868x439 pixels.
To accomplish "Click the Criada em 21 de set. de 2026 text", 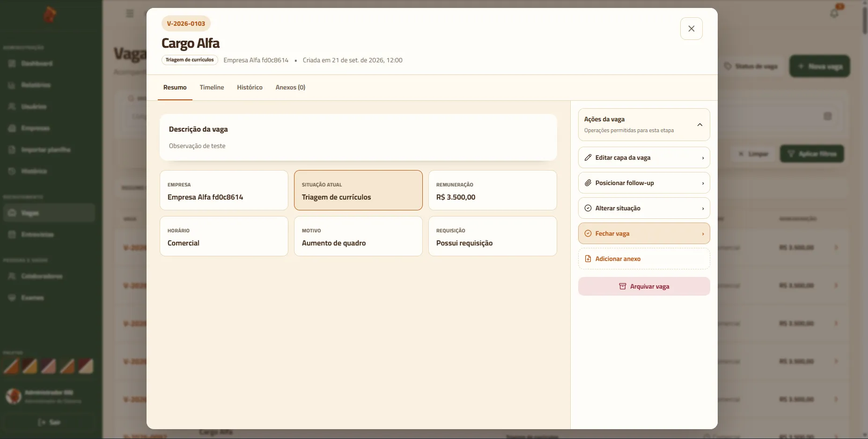I will (353, 60).
